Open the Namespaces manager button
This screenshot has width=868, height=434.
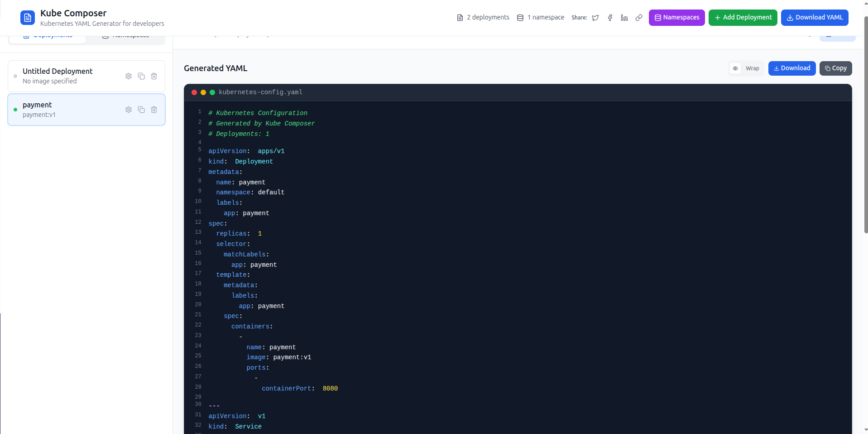click(x=676, y=18)
